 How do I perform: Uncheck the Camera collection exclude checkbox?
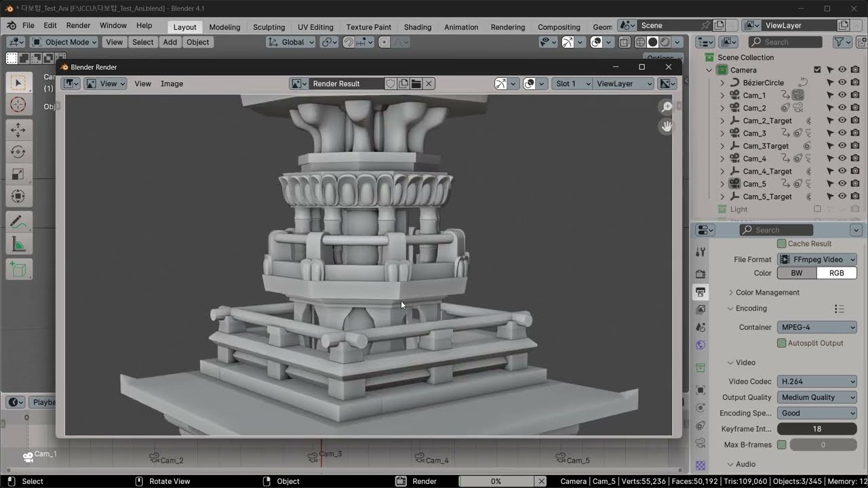click(x=817, y=70)
